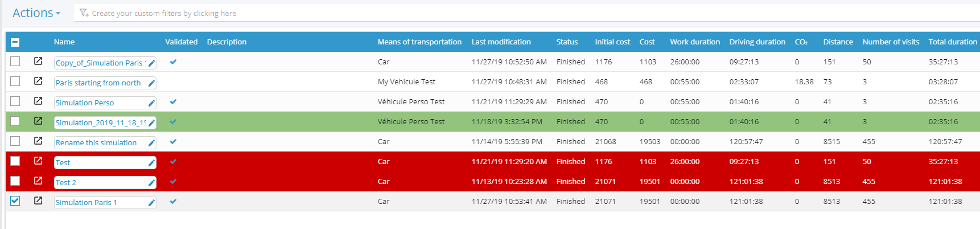This screenshot has height=229, width=980.
Task: Open Simulation Perso with external-link icon
Action: (38, 101)
